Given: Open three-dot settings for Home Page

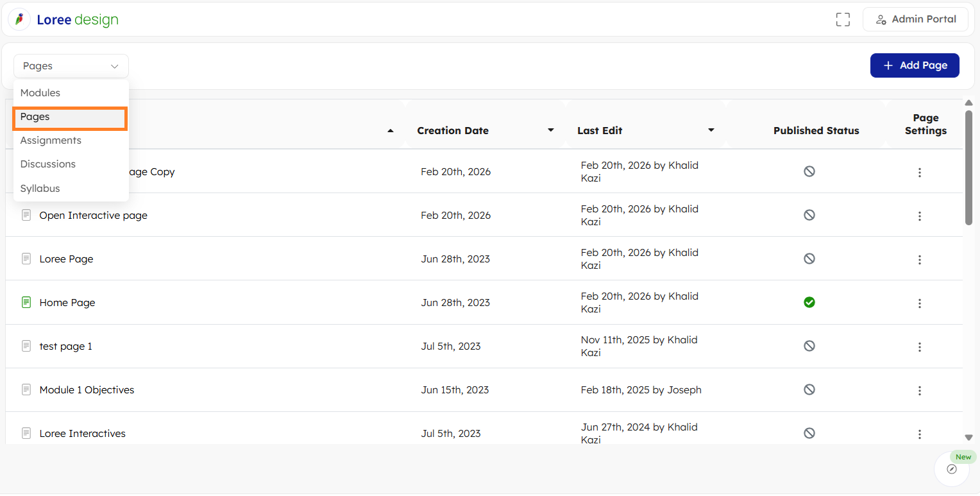Looking at the screenshot, I should [x=919, y=304].
